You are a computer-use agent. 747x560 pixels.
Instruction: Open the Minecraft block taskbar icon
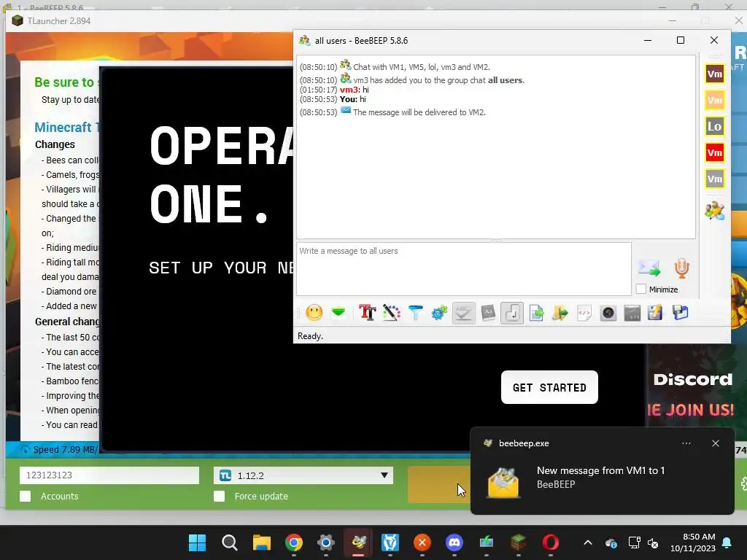click(519, 542)
